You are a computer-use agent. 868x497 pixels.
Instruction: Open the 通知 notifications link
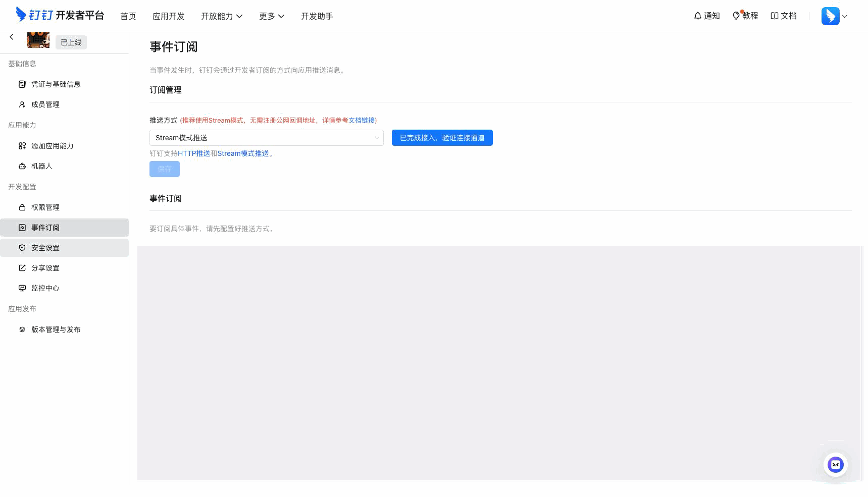point(707,16)
